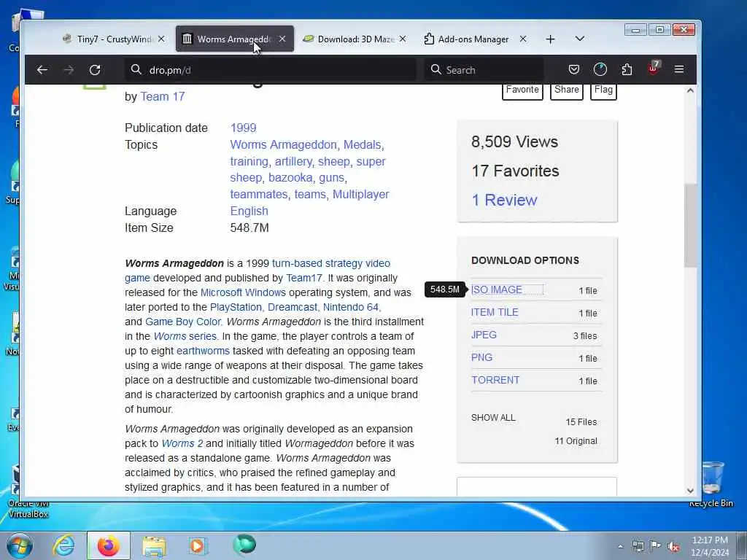Open the Nintendo 64 link
Screen dimensions: 747x560
click(x=351, y=307)
